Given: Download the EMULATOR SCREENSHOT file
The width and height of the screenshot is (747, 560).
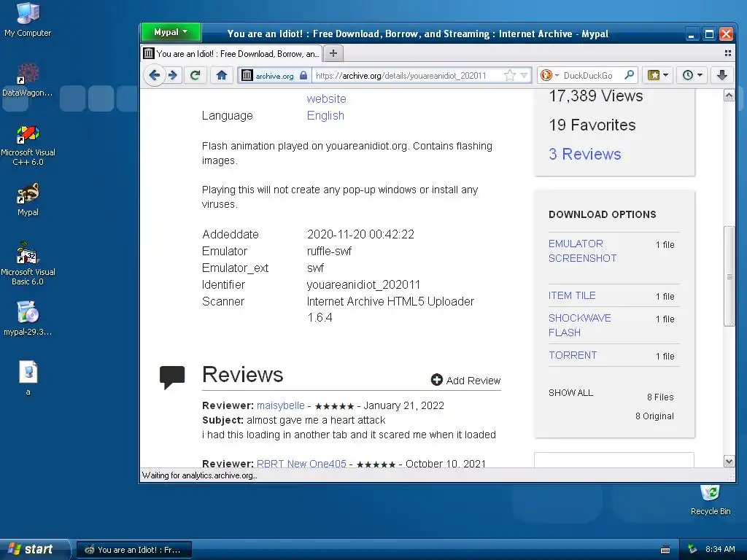Looking at the screenshot, I should click(582, 251).
